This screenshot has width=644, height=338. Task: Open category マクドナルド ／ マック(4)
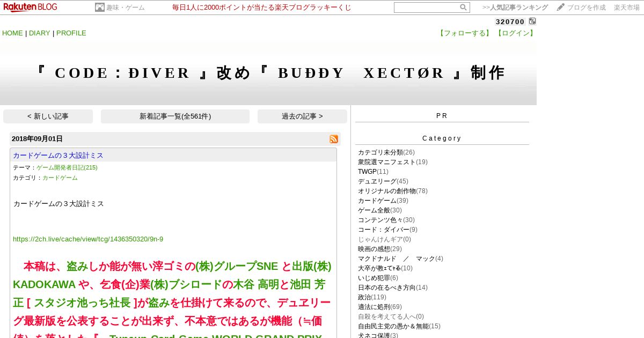pos(400,259)
